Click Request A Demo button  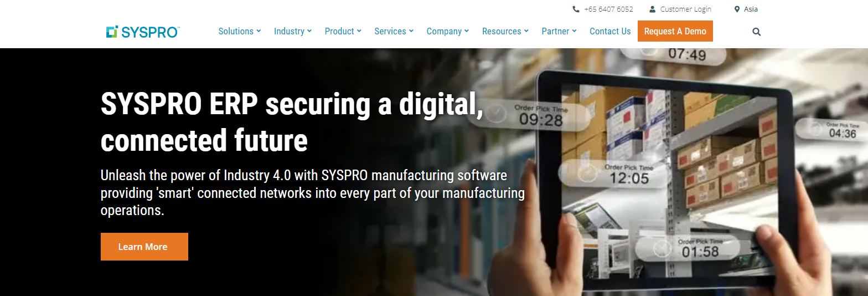675,31
